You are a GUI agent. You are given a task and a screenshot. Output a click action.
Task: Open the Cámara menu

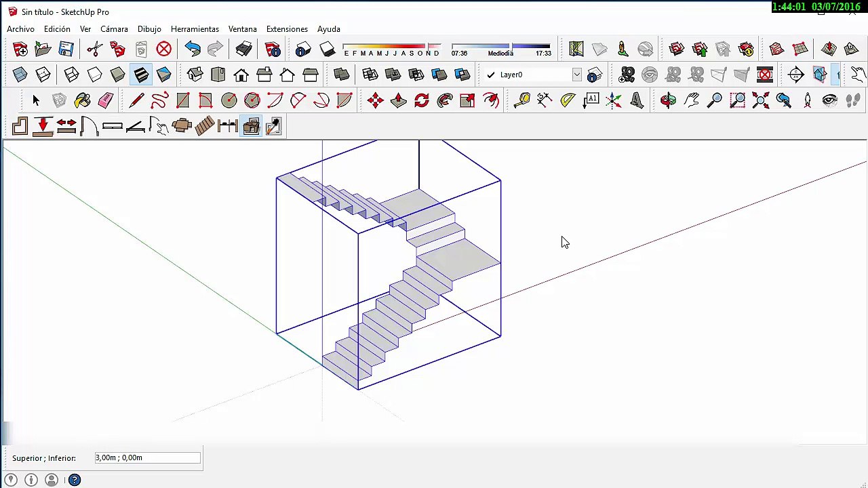click(x=114, y=29)
